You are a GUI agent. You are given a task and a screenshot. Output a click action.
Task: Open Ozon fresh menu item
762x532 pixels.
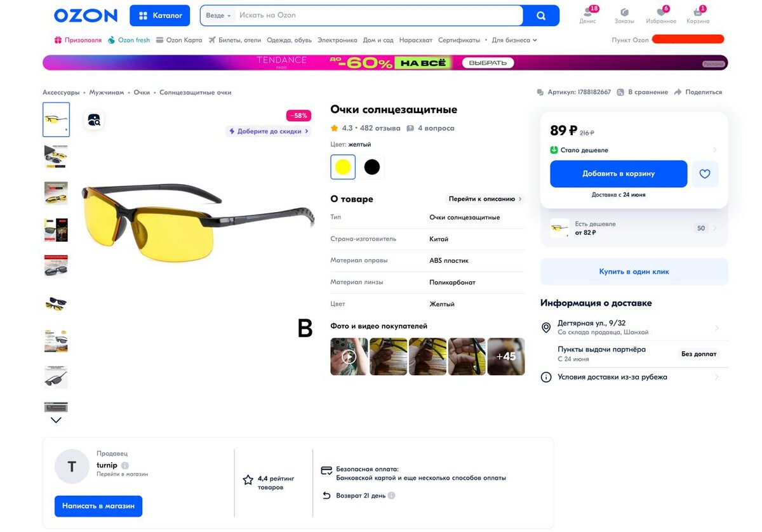(130, 40)
